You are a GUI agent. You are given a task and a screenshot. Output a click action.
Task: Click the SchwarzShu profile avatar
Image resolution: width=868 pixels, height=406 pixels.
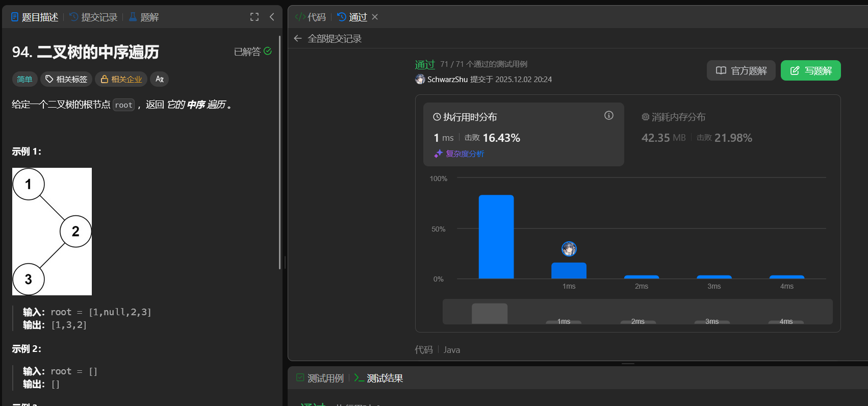[420, 79]
